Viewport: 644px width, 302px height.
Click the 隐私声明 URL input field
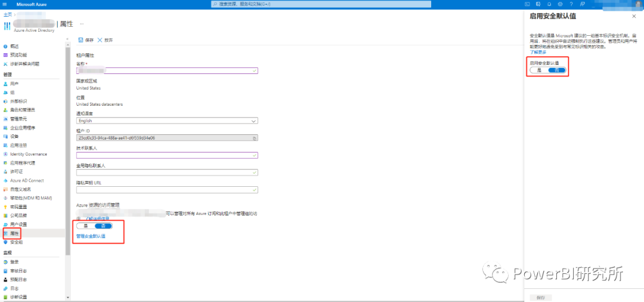(x=167, y=190)
